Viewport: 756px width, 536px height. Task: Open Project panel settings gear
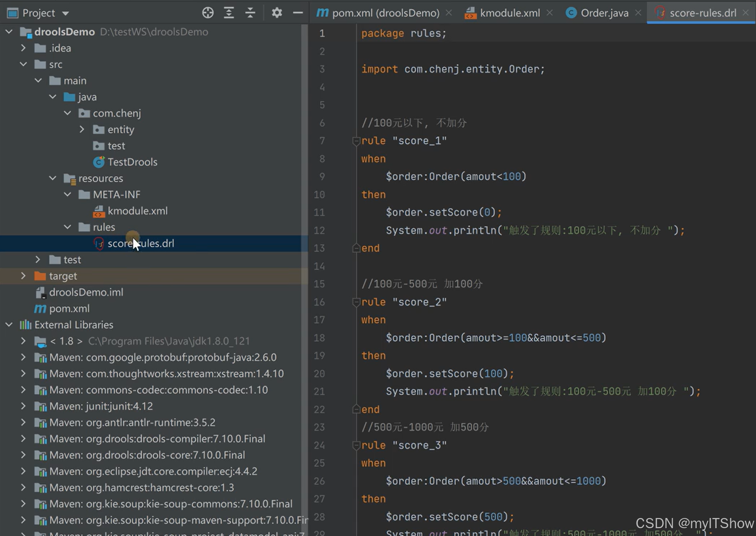point(276,13)
